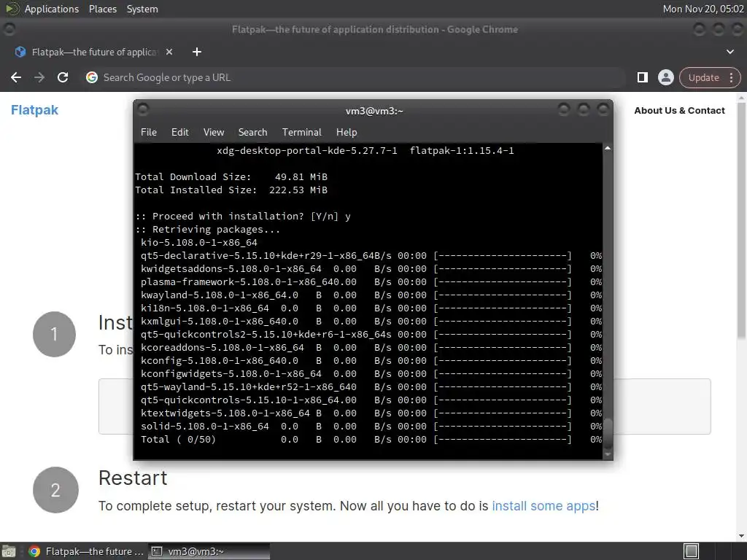Image resolution: width=747 pixels, height=560 pixels.
Task: Click the 'Total Installed Size' line
Action: click(231, 190)
